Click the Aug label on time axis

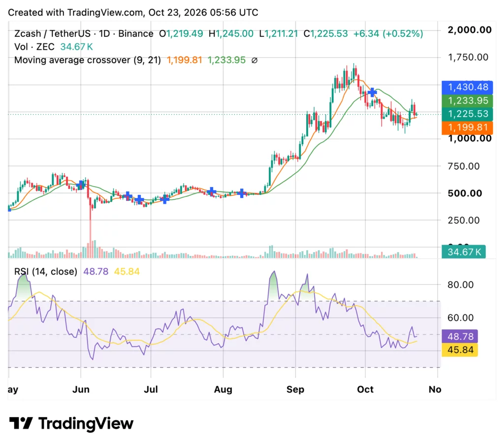click(x=223, y=389)
